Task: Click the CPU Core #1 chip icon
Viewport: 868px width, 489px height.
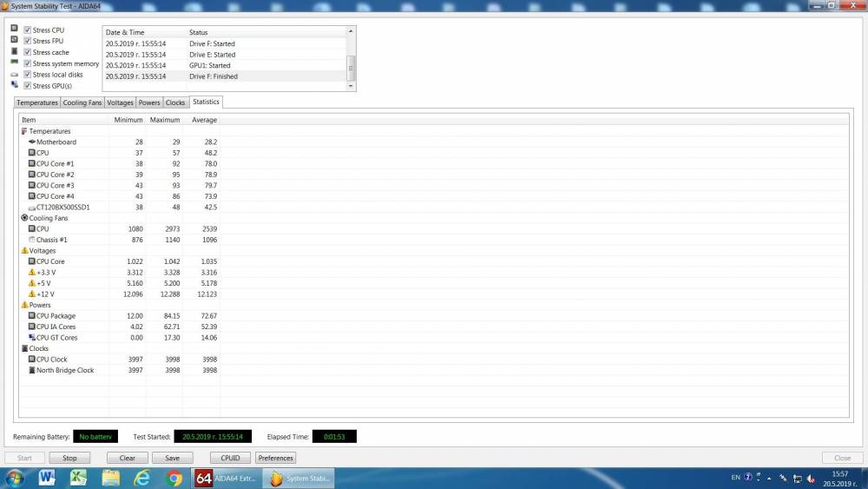Action: pyautogui.click(x=31, y=163)
